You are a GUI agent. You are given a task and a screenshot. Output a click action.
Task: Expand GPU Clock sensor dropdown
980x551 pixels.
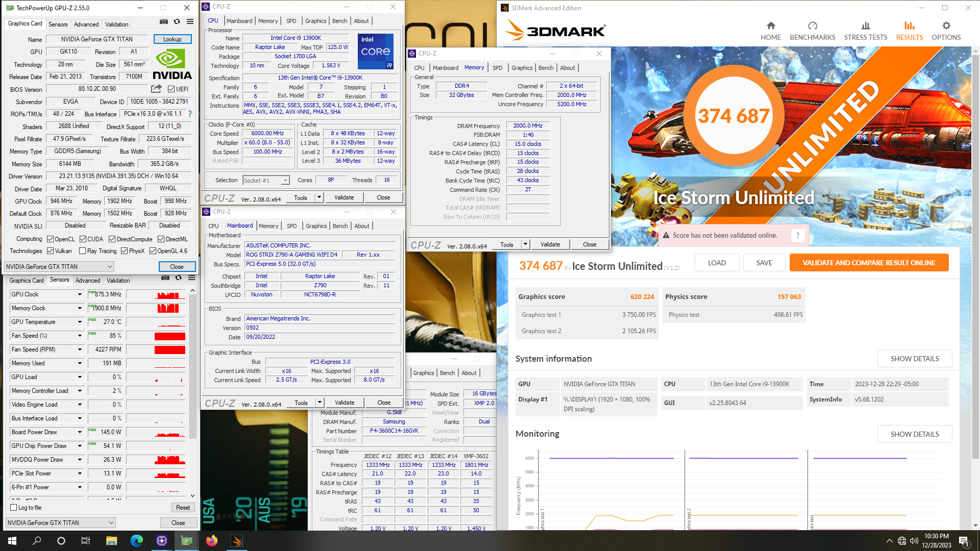[x=80, y=294]
